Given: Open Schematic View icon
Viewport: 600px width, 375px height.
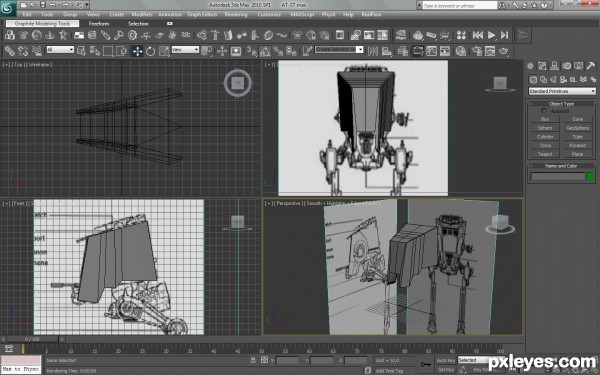Looking at the screenshot, I should pos(445,51).
